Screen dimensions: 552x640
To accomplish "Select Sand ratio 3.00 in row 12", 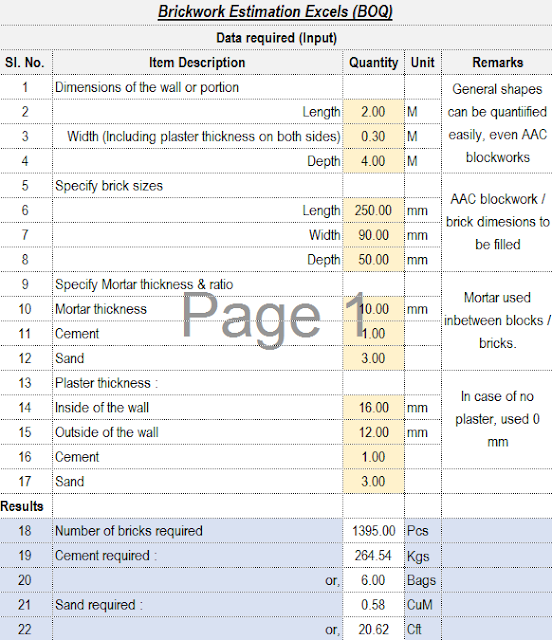I will click(x=374, y=358).
